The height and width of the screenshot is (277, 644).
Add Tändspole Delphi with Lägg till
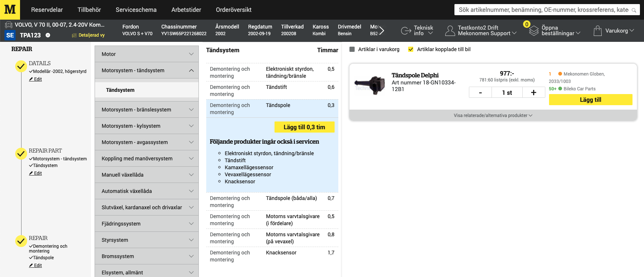[591, 100]
